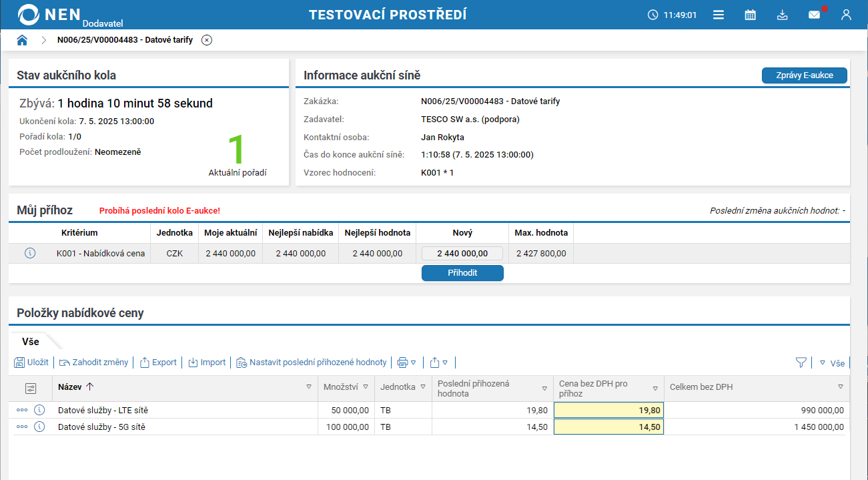Open the calendar icon in header
The image size is (868, 480).
(751, 15)
